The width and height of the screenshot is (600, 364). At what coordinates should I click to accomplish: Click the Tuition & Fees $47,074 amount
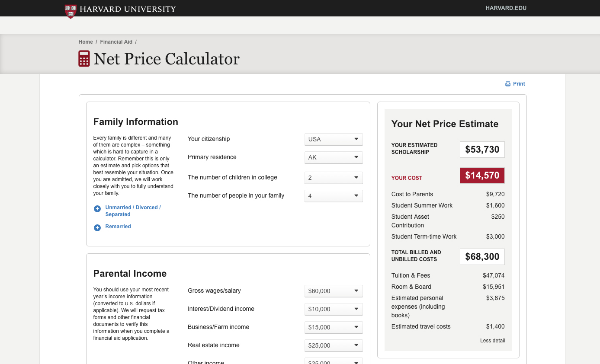(494, 276)
